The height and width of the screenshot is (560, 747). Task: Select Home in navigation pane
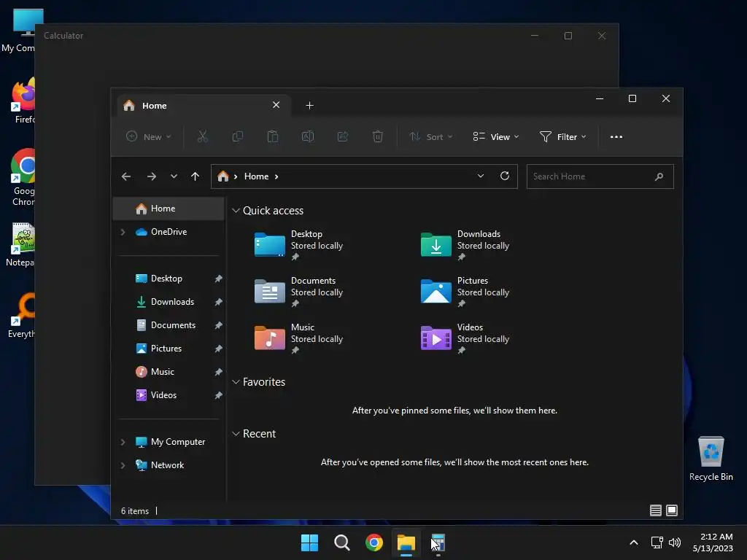coord(169,209)
